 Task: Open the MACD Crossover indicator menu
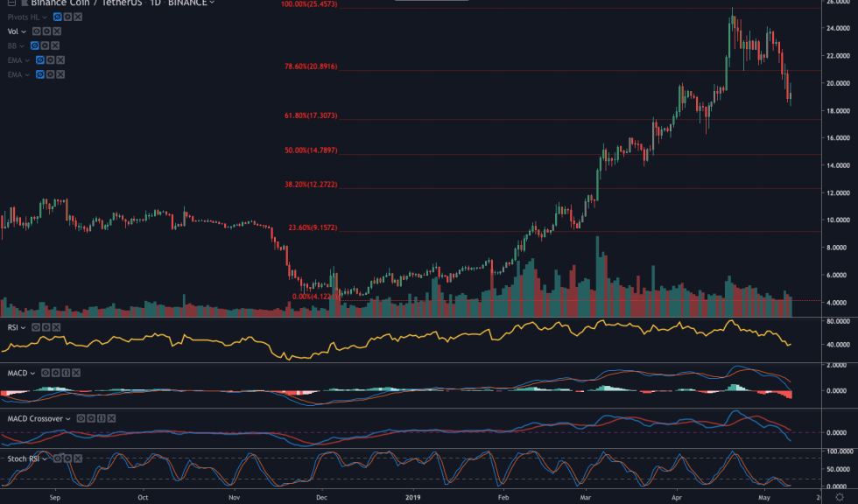tap(68, 418)
